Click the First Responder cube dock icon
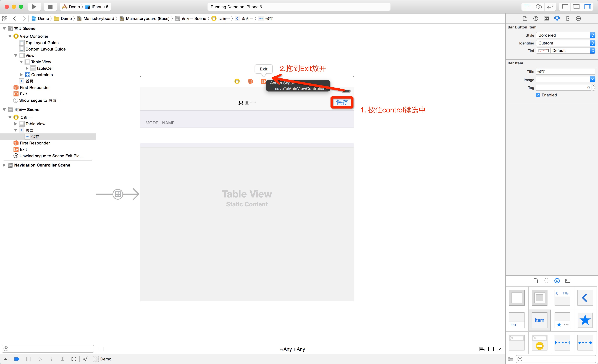 (250, 81)
